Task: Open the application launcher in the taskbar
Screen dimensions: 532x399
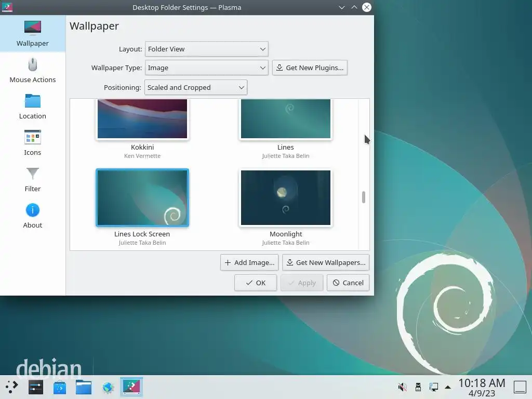Action: tap(11, 387)
